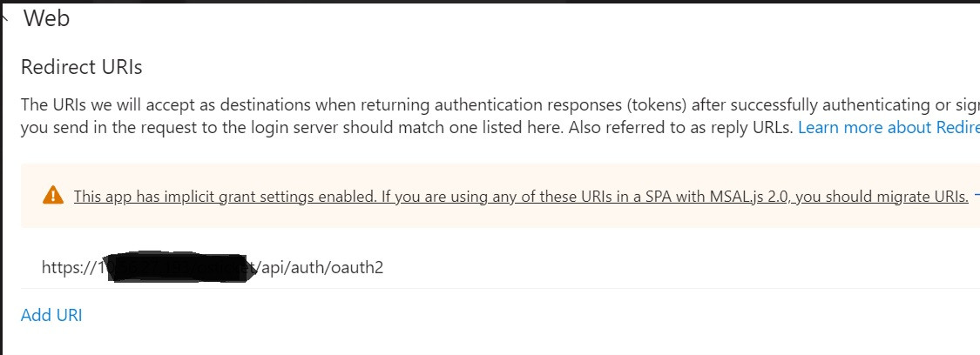The image size is (980, 355).
Task: Click the implicit grant settings warning link
Action: (521, 197)
